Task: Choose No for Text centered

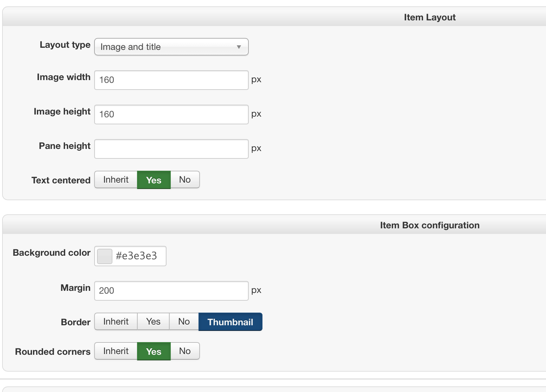Action: 185,180
